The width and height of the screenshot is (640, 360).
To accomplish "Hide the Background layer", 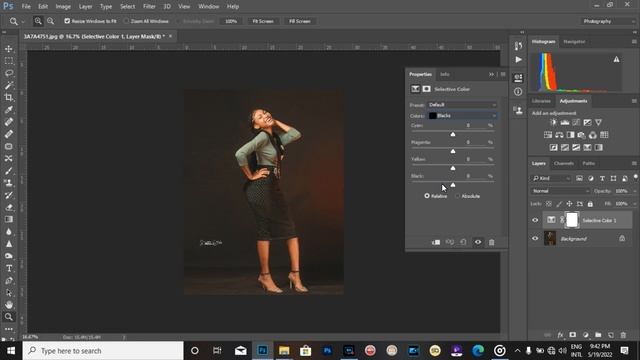I will (535, 238).
